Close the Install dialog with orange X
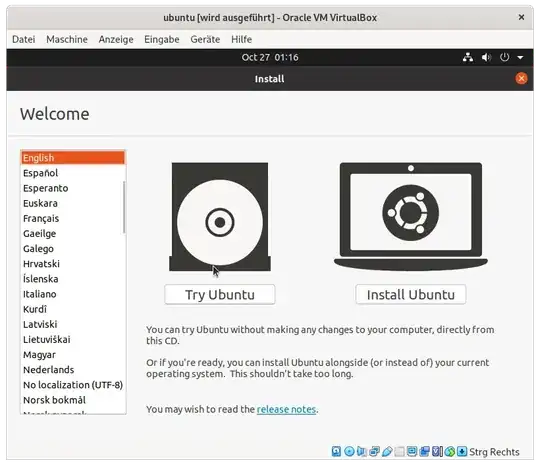This screenshot has width=540, height=466. tap(521, 79)
